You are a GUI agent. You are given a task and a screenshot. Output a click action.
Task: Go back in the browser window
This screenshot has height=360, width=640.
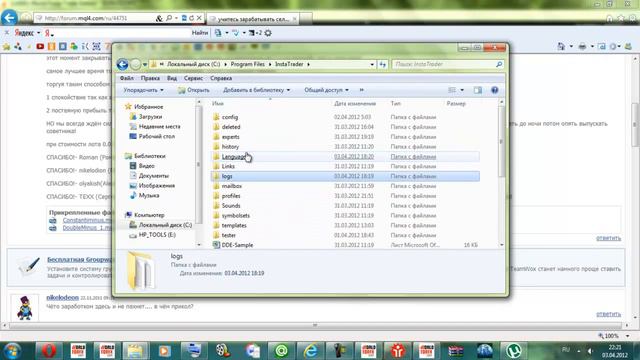pos(9,18)
